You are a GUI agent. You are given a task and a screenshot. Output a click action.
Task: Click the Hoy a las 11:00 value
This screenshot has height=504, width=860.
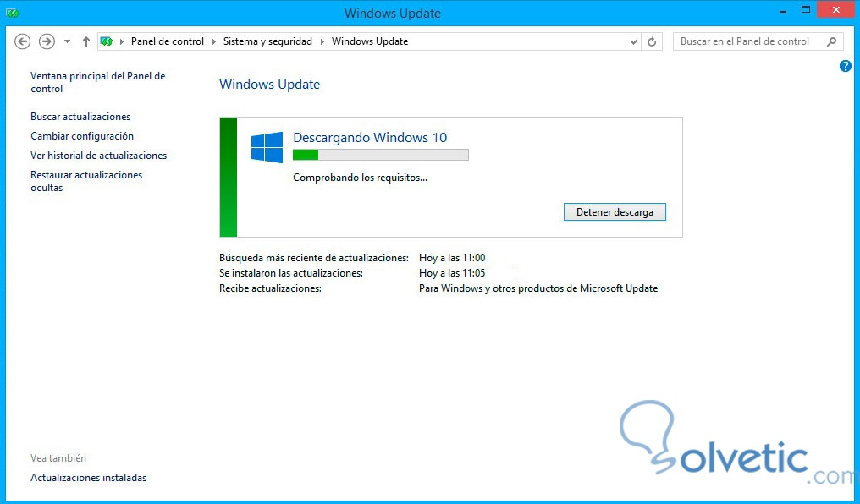point(452,257)
